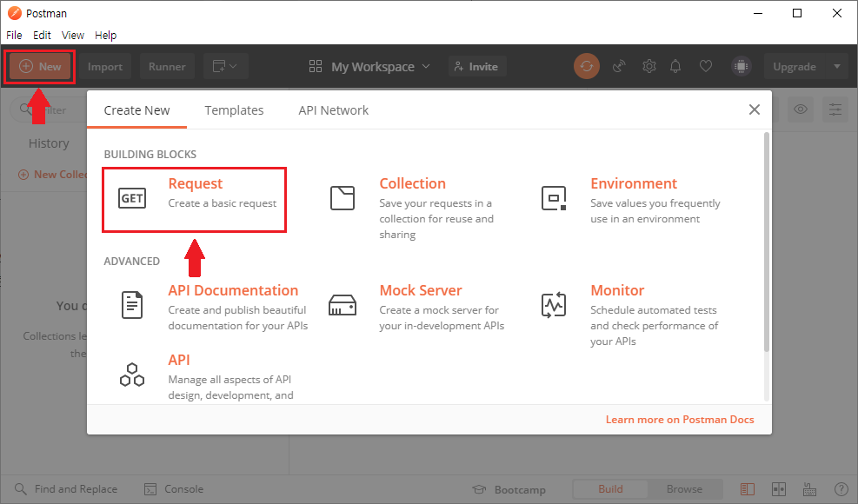The width and height of the screenshot is (858, 504).
Task: Open manage environments sliders icon
Action: tap(835, 109)
